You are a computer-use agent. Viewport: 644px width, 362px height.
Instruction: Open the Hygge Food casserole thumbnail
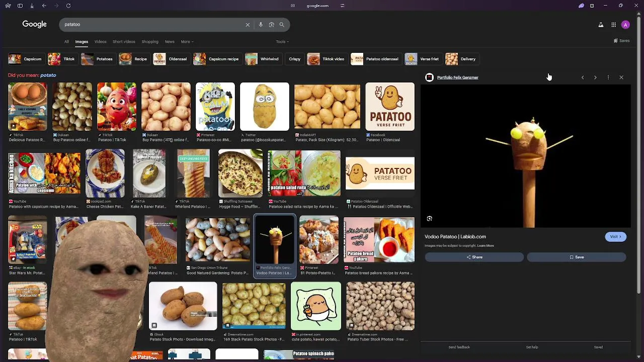tap(240, 173)
